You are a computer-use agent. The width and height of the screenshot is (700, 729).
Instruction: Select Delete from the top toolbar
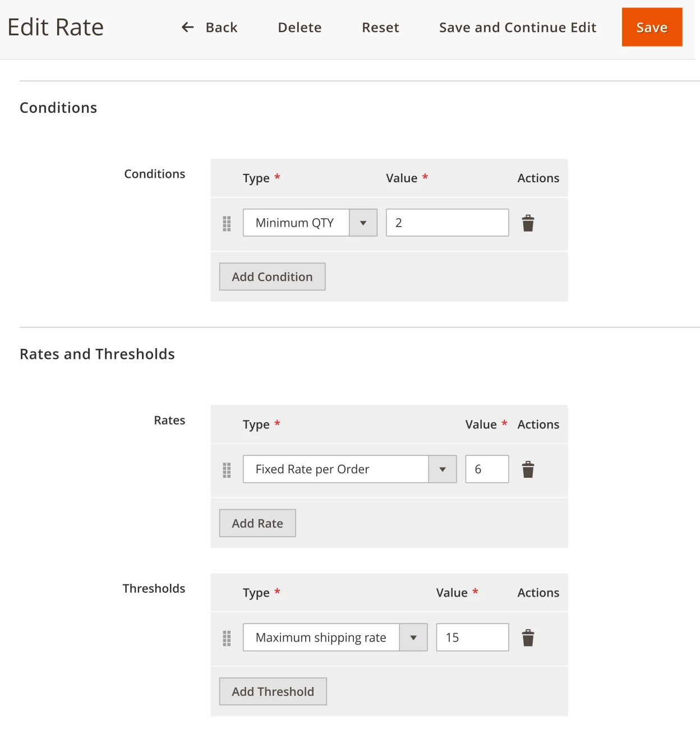tap(300, 27)
